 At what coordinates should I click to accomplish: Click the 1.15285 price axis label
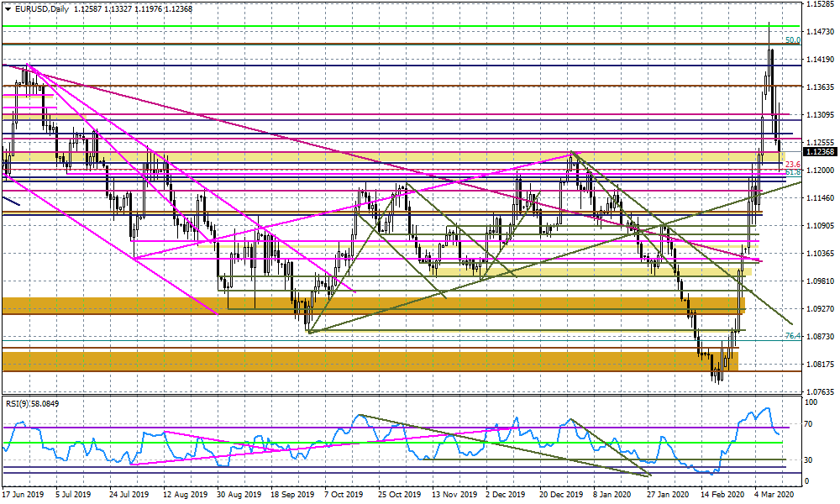tap(820, 4)
